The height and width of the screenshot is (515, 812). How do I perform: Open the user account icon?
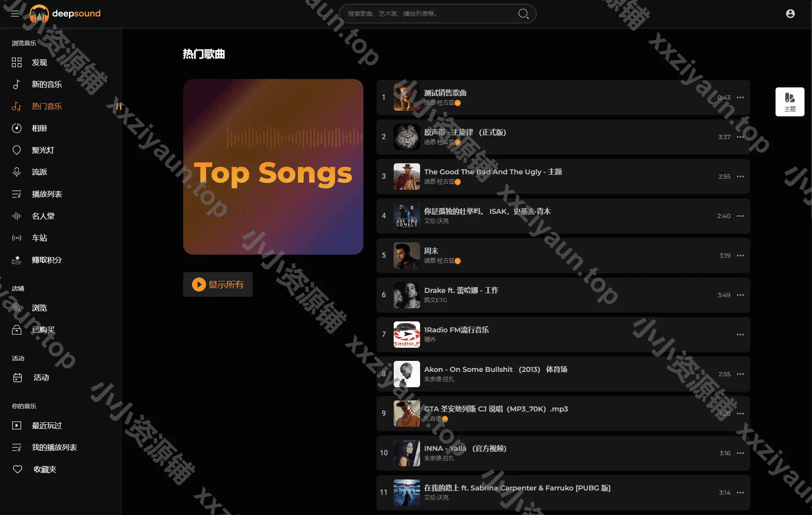coord(790,14)
